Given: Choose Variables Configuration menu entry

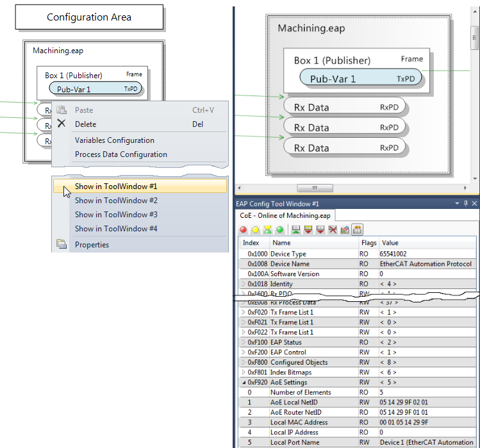Looking at the screenshot, I should point(140,140).
